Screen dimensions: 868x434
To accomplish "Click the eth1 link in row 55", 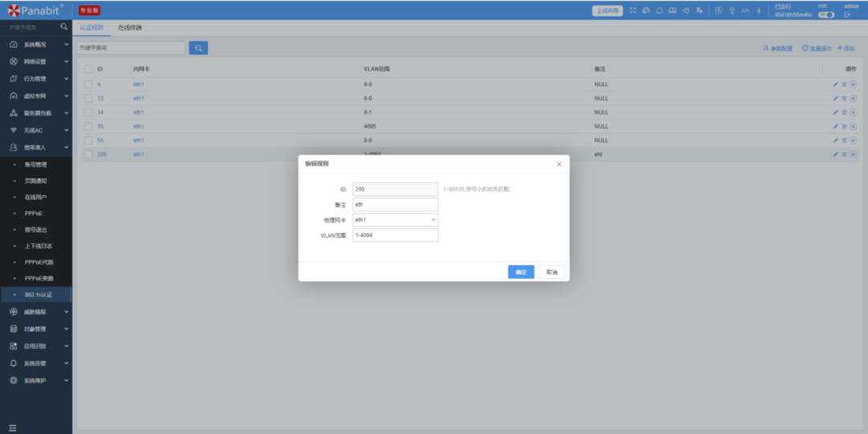I will (x=138, y=141).
